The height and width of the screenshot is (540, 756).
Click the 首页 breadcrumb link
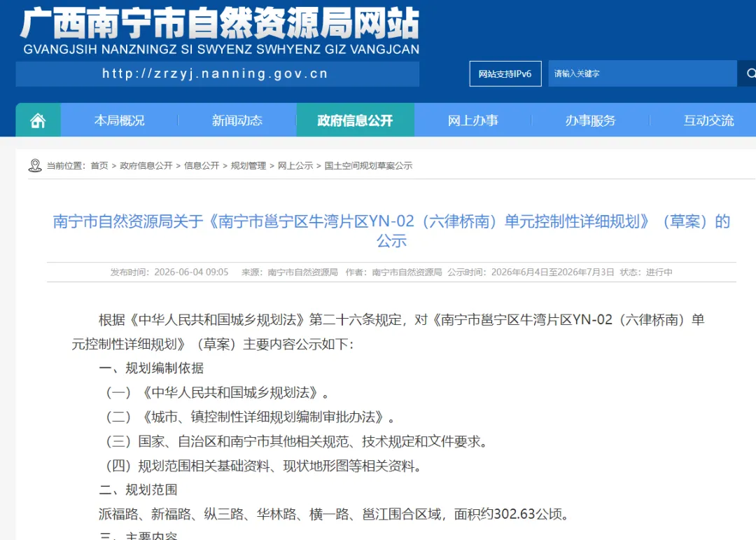[99, 165]
